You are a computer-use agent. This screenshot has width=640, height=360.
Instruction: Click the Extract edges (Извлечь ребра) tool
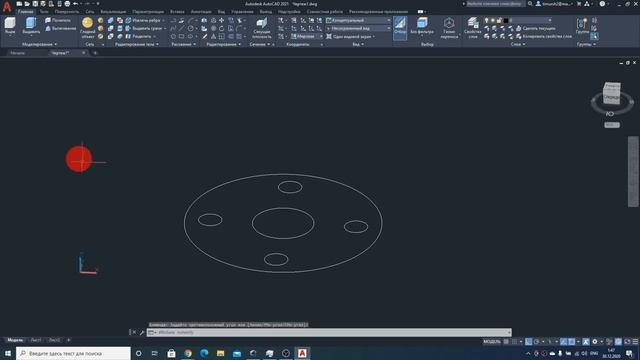click(143, 20)
